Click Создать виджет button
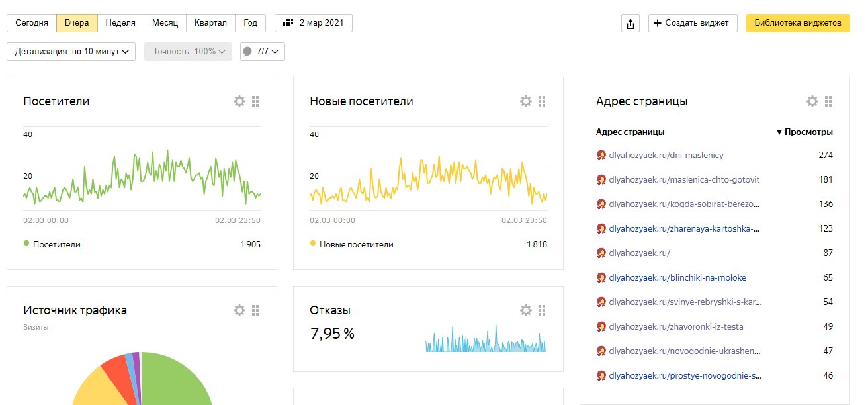 click(693, 23)
